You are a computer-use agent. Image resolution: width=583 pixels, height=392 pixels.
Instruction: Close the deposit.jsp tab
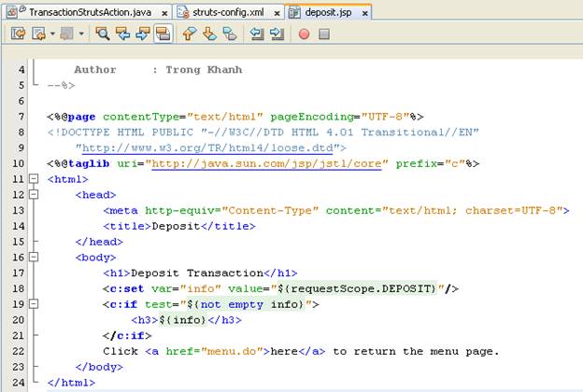click(365, 13)
